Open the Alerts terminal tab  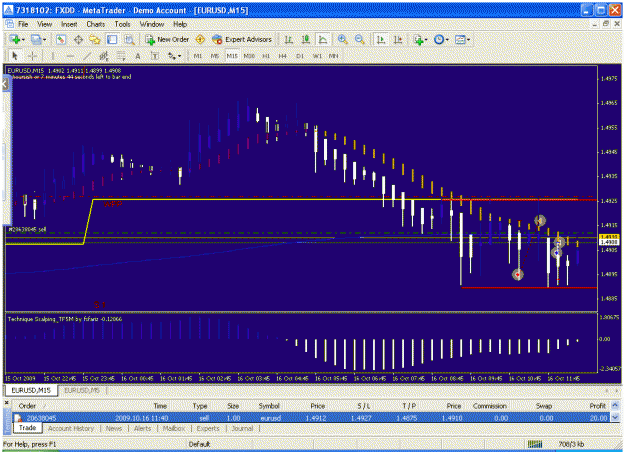142,428
